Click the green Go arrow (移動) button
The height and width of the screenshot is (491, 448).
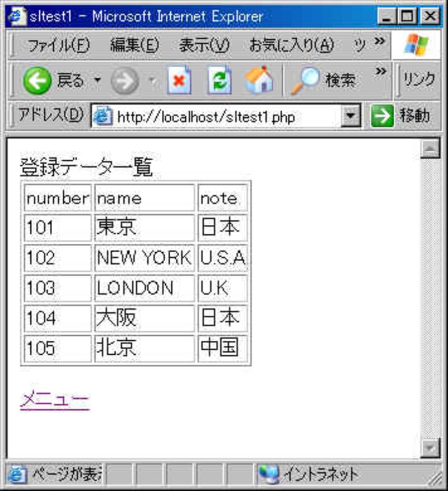(x=382, y=116)
